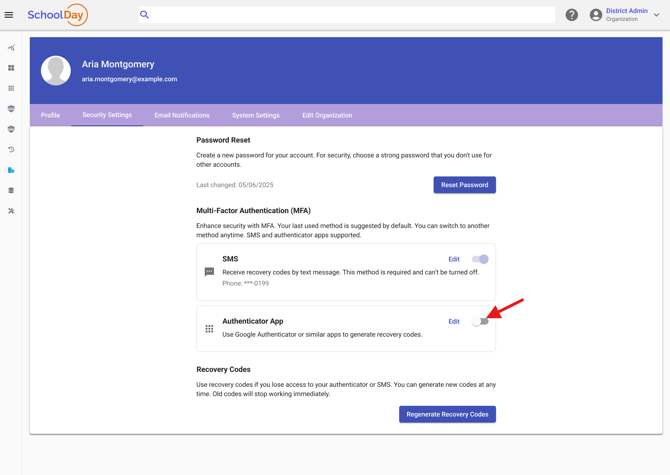Open the dashboard grid icon in sidebar
The width and height of the screenshot is (670, 475).
tap(11, 68)
